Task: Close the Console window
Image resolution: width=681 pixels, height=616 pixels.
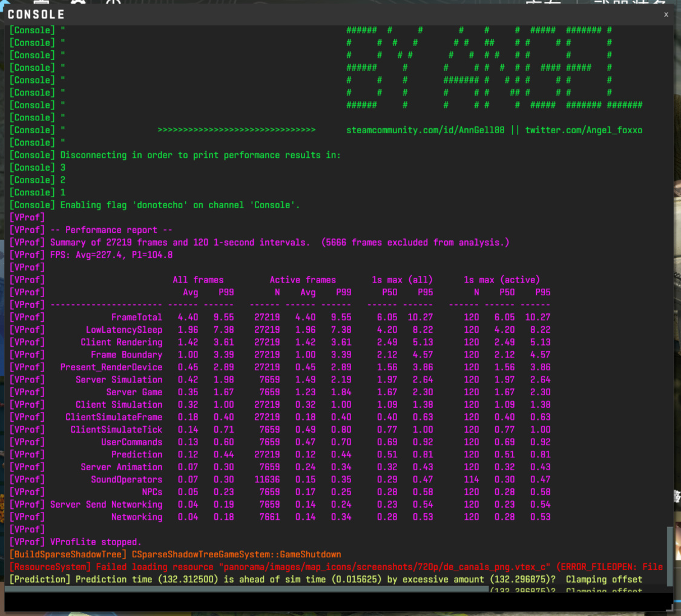Action: 666,15
